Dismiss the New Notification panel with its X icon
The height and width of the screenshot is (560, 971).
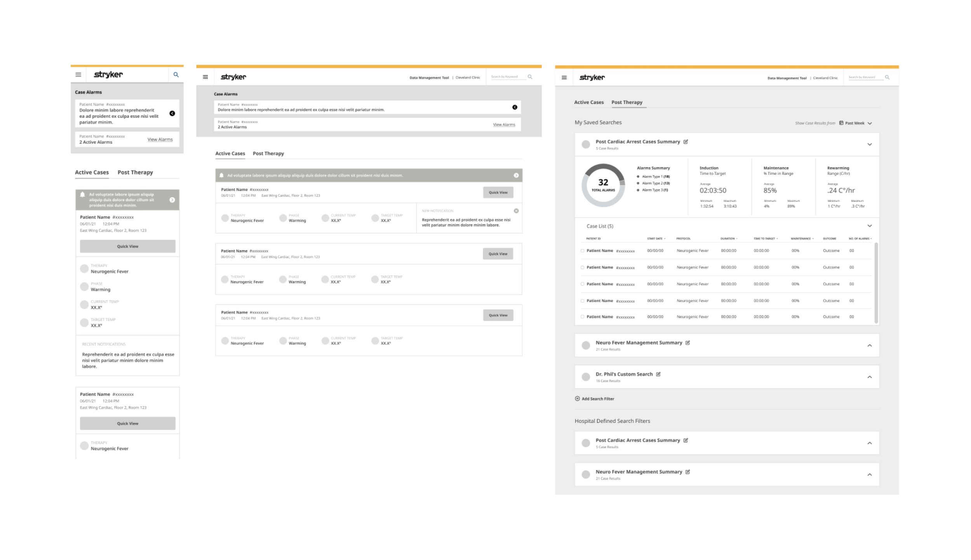[x=516, y=211]
